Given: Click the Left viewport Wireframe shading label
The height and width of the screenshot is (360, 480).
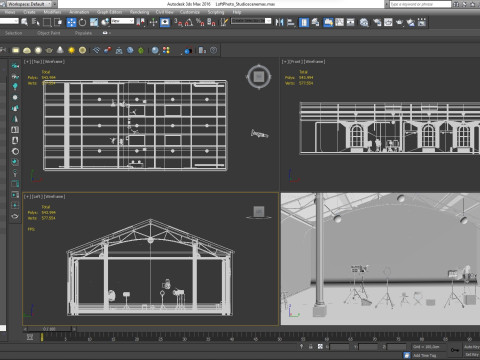Looking at the screenshot, I should click(55, 197).
